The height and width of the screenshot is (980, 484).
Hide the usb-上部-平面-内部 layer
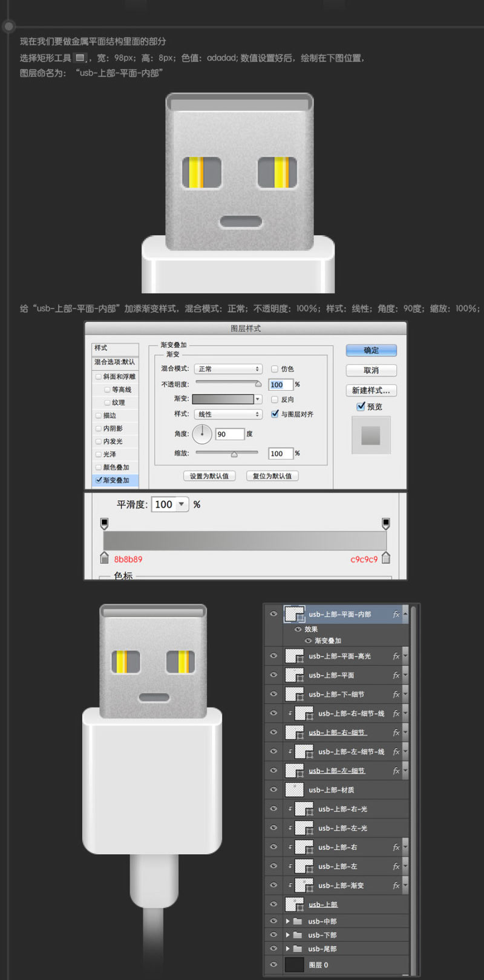[273, 614]
